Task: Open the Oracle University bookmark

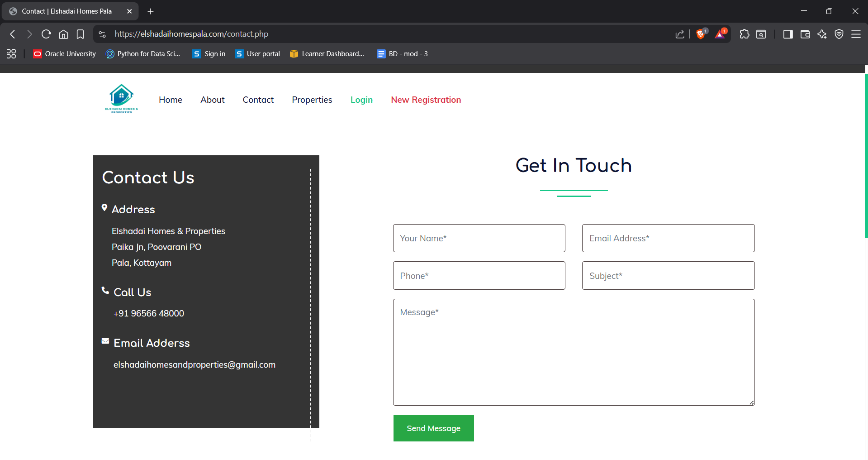Action: pos(65,54)
